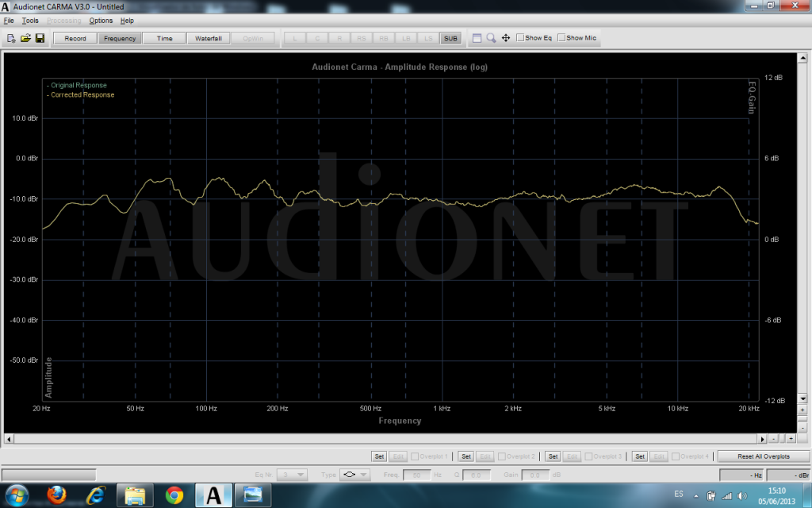Click network signal tray icon
Viewport: 812px width, 508px height.
coord(726,495)
